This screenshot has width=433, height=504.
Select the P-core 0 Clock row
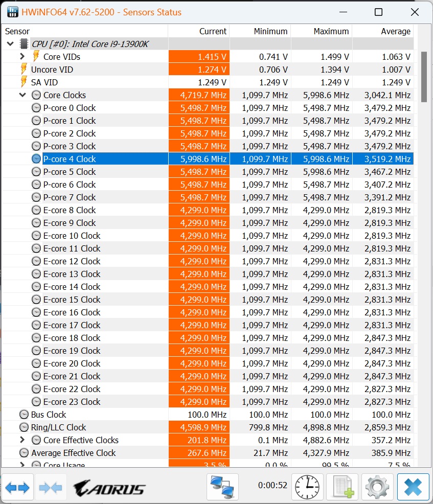[208, 108]
